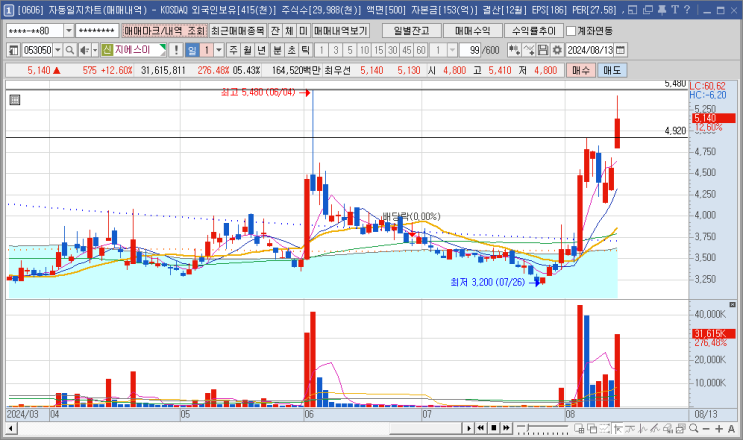The image size is (743, 440).
Task: Click the plus zoom-in icon in bottom toolbar
Action: (x=719, y=428)
